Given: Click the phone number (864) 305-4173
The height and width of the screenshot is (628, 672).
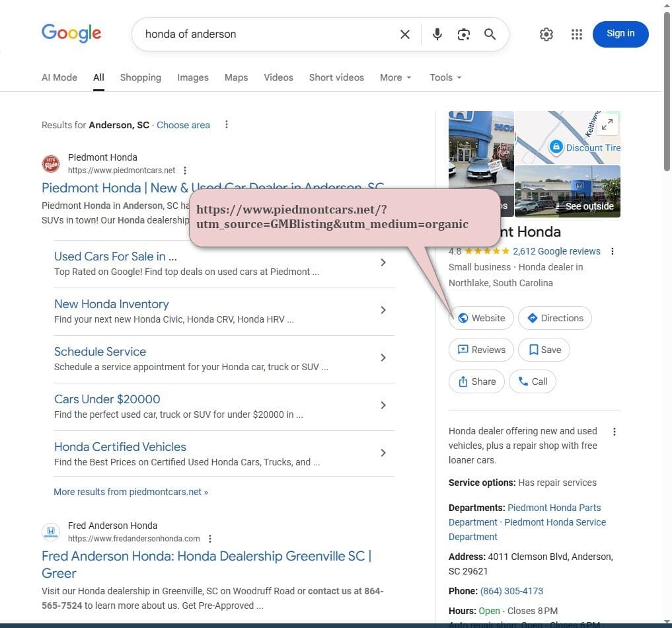Looking at the screenshot, I should (511, 591).
